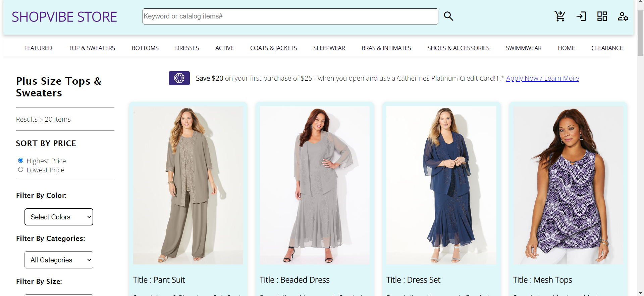Expand the Select Colors dropdown

tap(59, 217)
